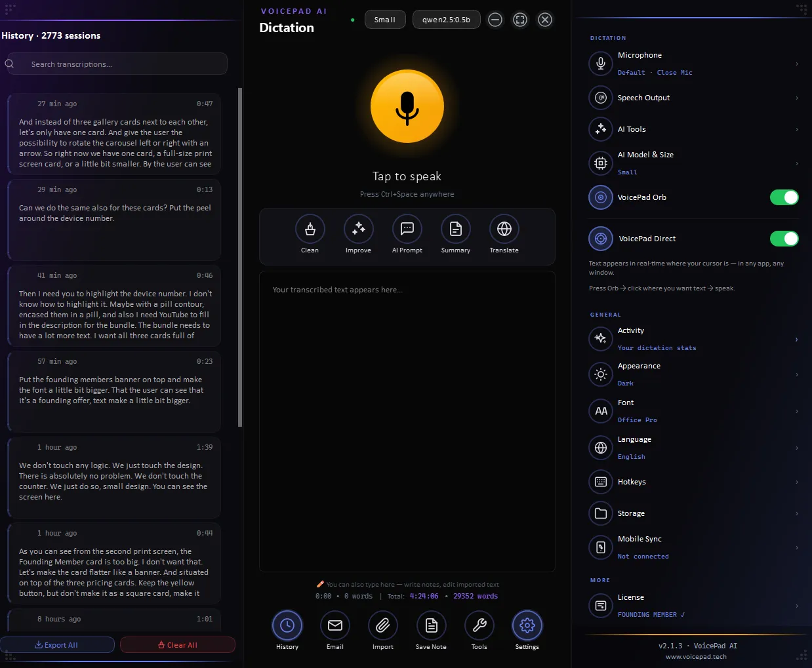Image resolution: width=812 pixels, height=668 pixels.
Task: Expand the AI Model & Size chevron
Action: [797, 163]
